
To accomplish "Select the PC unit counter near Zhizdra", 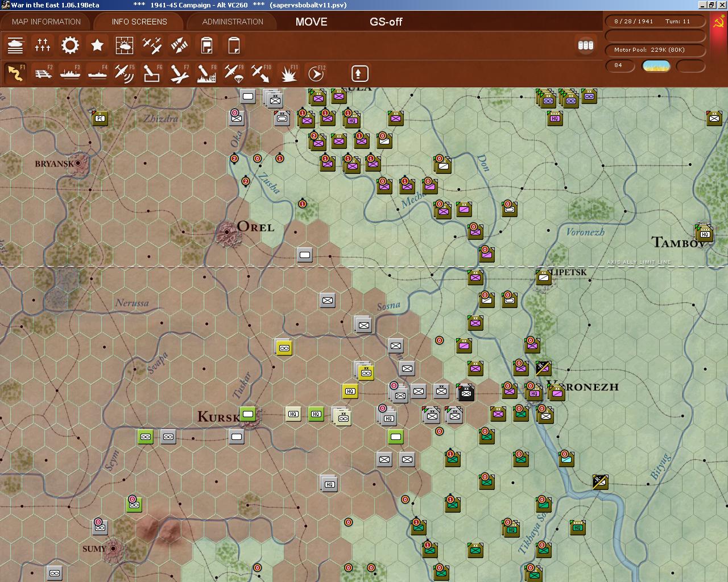I will (x=100, y=118).
